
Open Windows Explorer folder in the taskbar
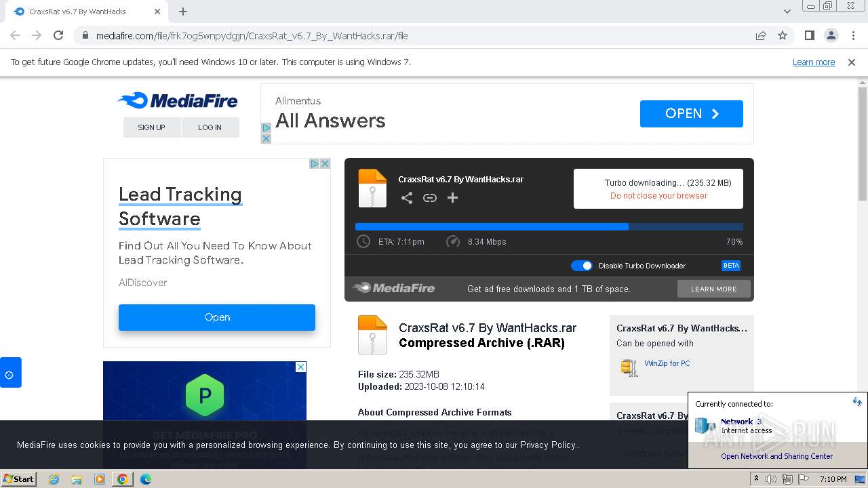coord(77,479)
